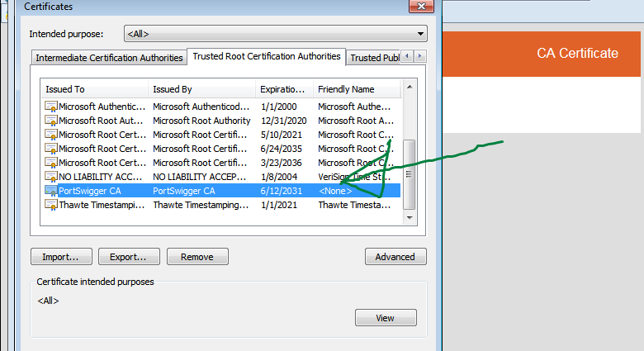This screenshot has width=644, height=351.
Task: Click certificate icon for Thawte Timestamping row
Action: (51, 205)
